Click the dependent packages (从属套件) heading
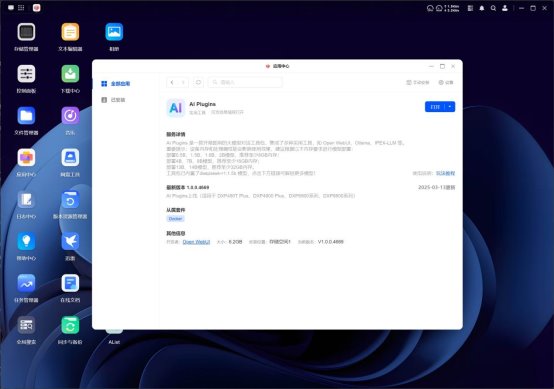Screen dimensions: 554x389 176,210
